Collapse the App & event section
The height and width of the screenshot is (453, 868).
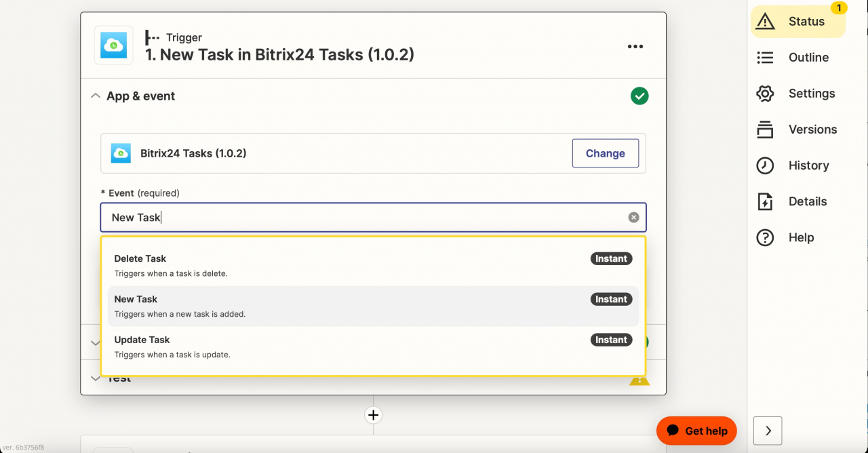click(x=95, y=96)
